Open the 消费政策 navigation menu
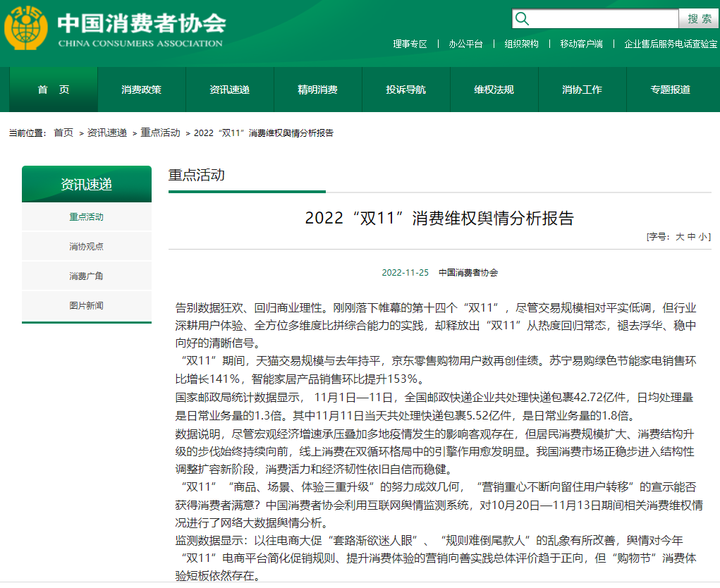 coord(141,90)
